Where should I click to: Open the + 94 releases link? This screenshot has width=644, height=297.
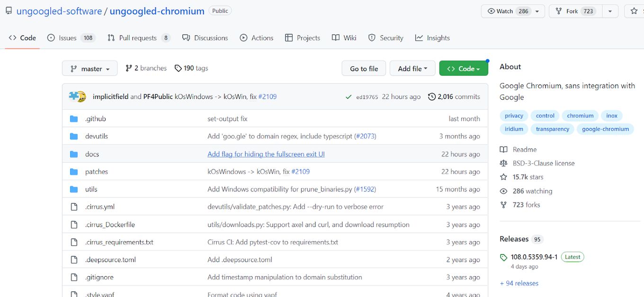click(x=519, y=283)
